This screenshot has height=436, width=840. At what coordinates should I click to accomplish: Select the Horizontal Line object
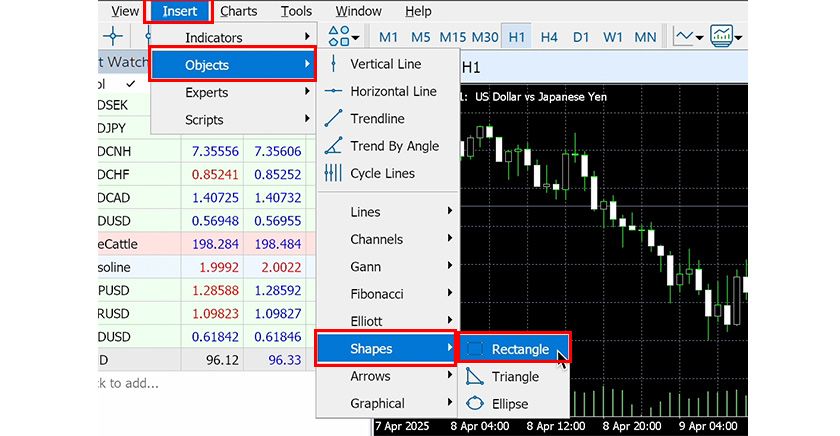pyautogui.click(x=392, y=91)
